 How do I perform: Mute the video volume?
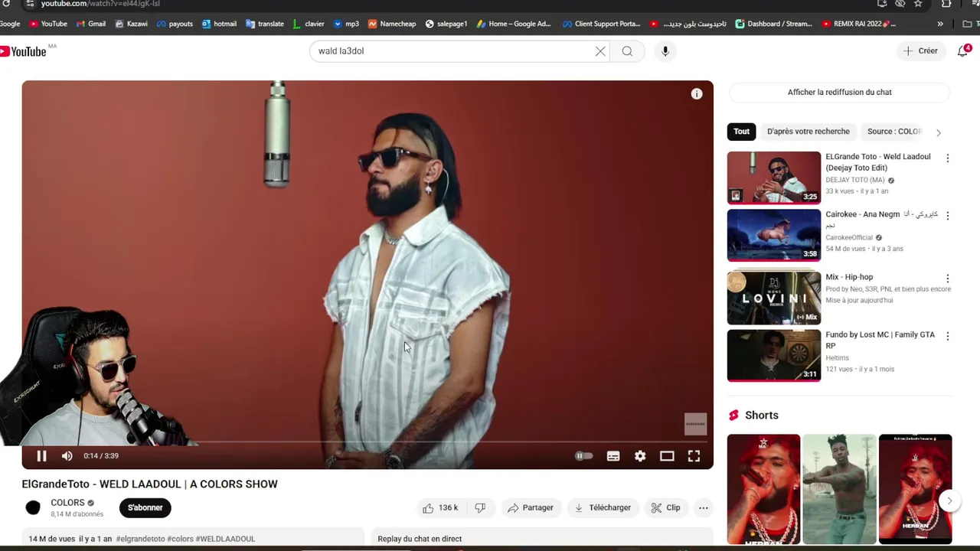click(x=67, y=456)
